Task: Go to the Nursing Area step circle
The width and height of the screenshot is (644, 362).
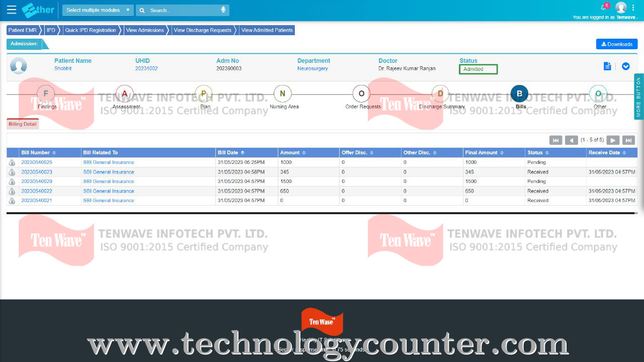Action: pyautogui.click(x=283, y=94)
